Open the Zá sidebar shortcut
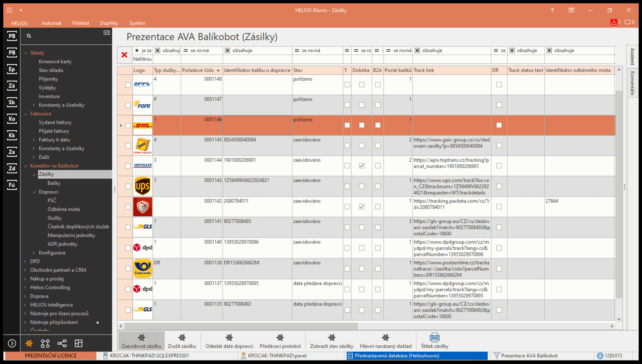Viewport: 642px width, 364px height. click(x=12, y=86)
